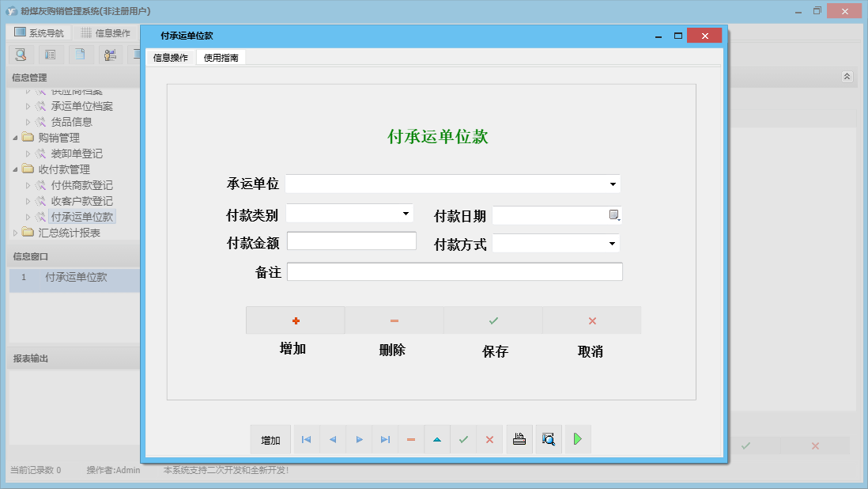Image resolution: width=868 pixels, height=489 pixels.
Task: Switch to the 使用指南 tab
Action: coord(221,57)
